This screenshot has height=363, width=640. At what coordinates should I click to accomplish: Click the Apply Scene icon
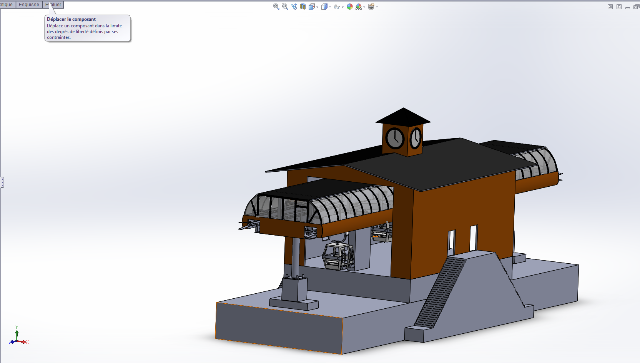(x=359, y=7)
